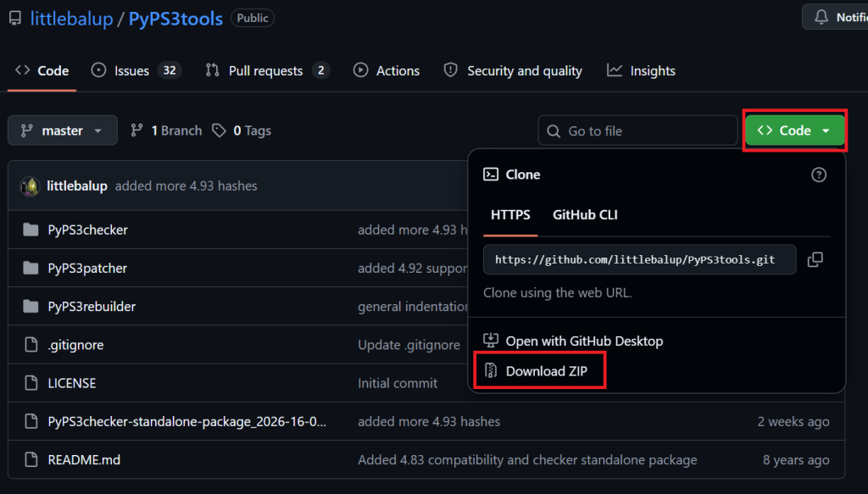Screen dimensions: 868x494
Task: Click the .gitignore file icon
Action: pyautogui.click(x=31, y=345)
